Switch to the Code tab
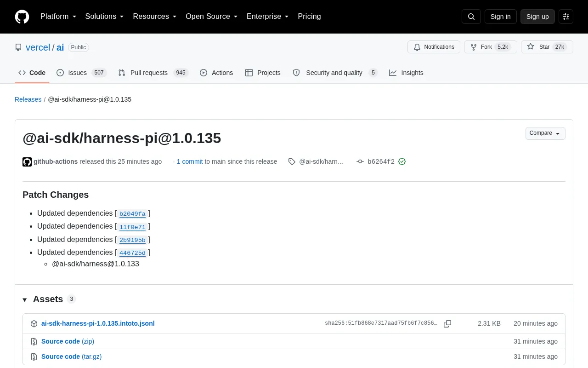Screen dimensions: 588x368 click(x=32, y=73)
